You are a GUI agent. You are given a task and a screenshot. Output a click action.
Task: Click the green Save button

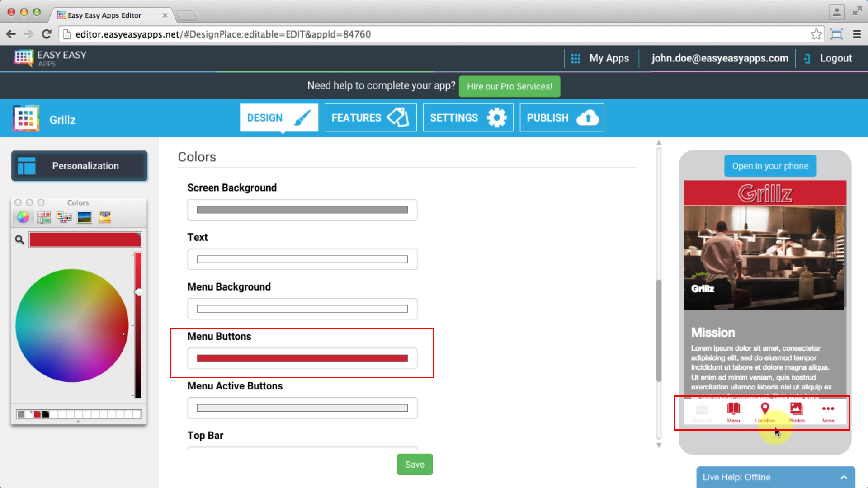[x=415, y=465]
